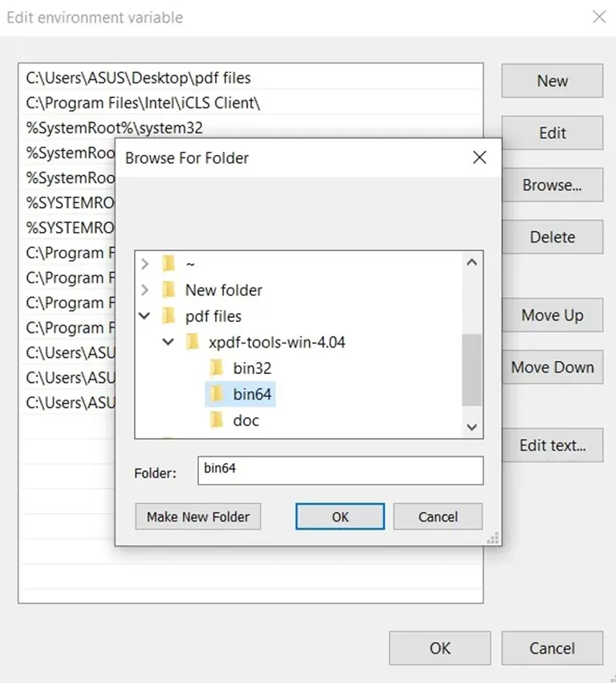Click the bin32 folder icon
The image size is (616, 683).
pyautogui.click(x=217, y=368)
